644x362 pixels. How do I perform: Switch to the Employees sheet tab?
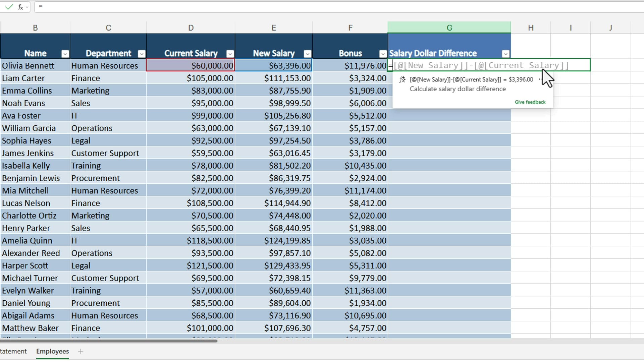point(52,351)
